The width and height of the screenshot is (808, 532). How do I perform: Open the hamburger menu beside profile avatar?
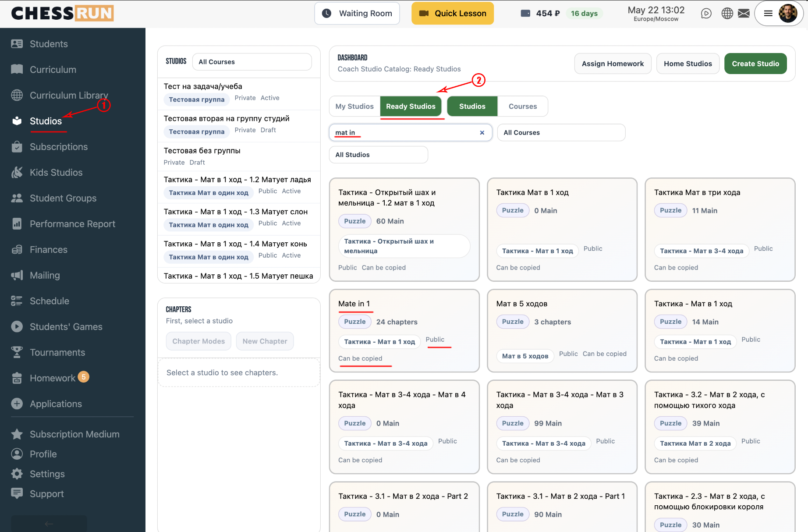(768, 14)
